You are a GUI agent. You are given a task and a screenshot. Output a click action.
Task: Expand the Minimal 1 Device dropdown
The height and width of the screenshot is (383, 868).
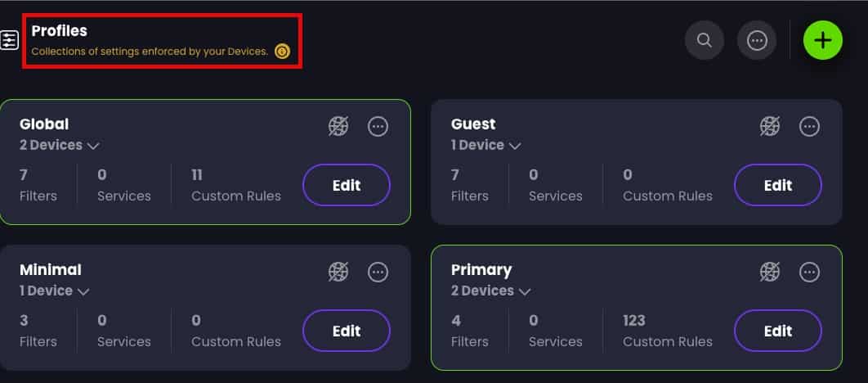tap(54, 291)
